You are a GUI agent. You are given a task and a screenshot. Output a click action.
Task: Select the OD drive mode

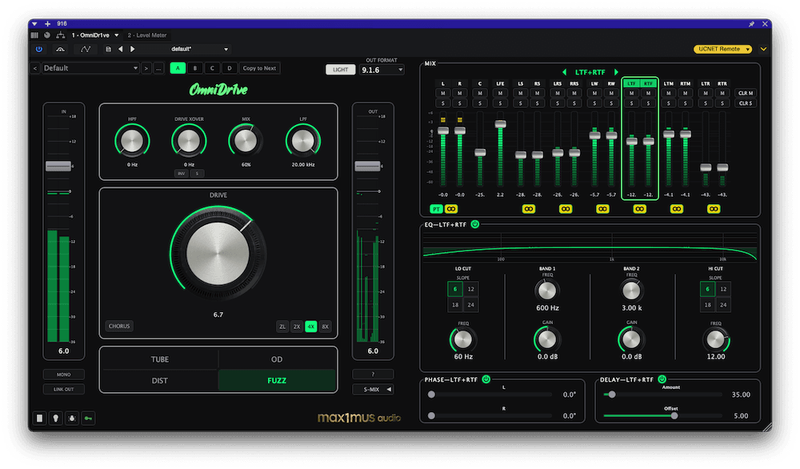coord(277,359)
